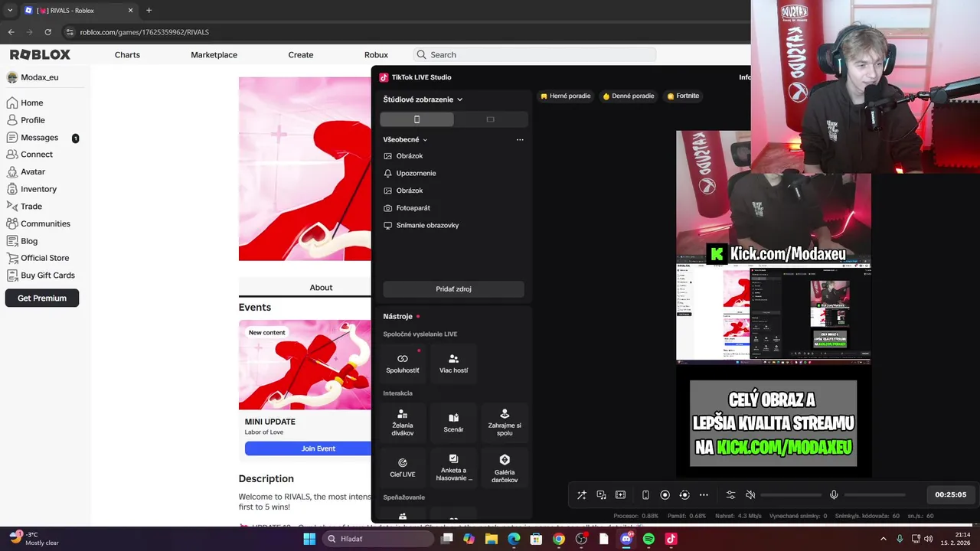Open Discord from the taskbar
Screen dimensions: 980x551
626,539
